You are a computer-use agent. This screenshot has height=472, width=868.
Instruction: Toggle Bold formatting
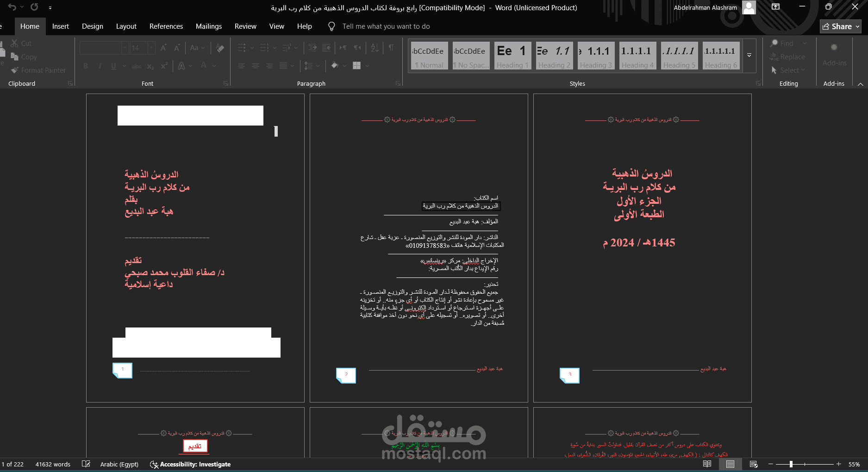pyautogui.click(x=86, y=66)
